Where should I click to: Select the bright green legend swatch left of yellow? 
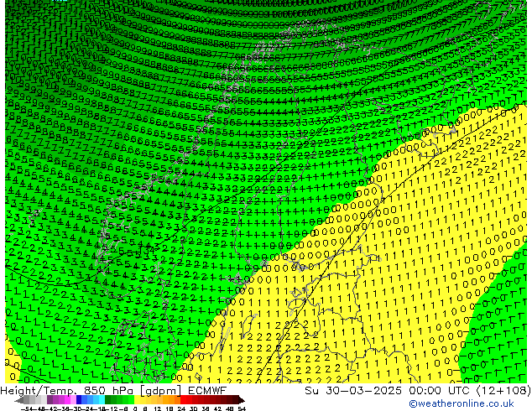pos(131,400)
